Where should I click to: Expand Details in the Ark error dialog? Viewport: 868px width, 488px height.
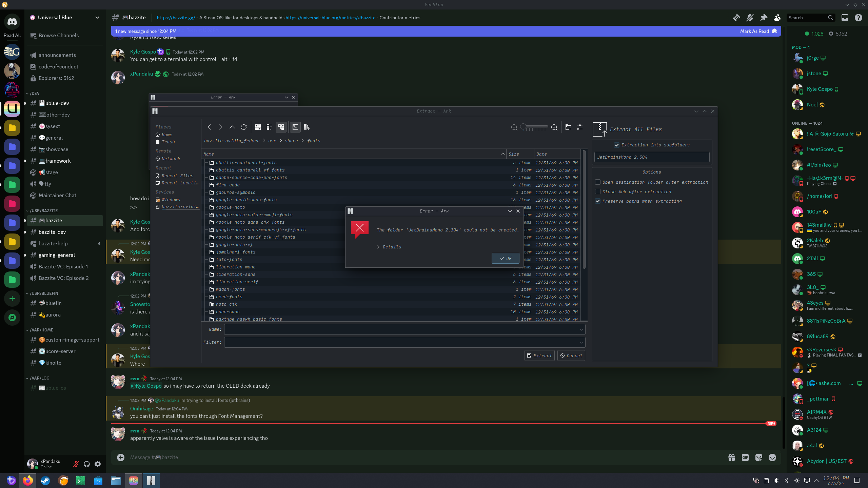coord(389,247)
